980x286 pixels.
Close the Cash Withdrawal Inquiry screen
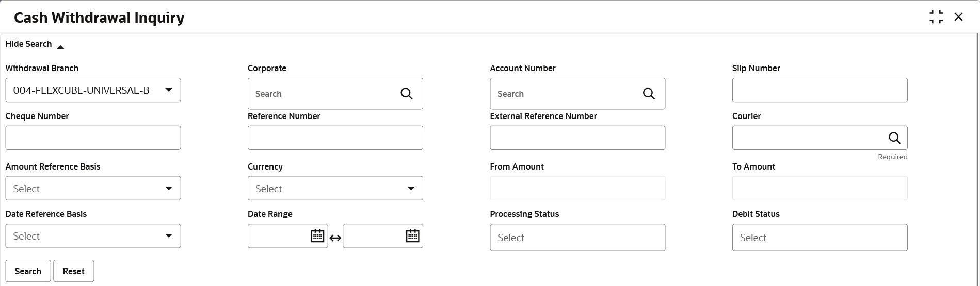point(958,17)
